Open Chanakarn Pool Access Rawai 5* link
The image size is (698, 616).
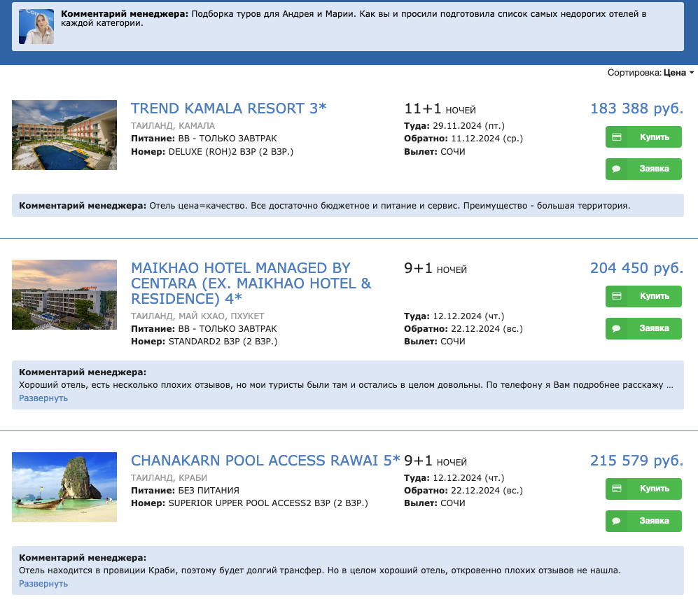pyautogui.click(x=265, y=460)
